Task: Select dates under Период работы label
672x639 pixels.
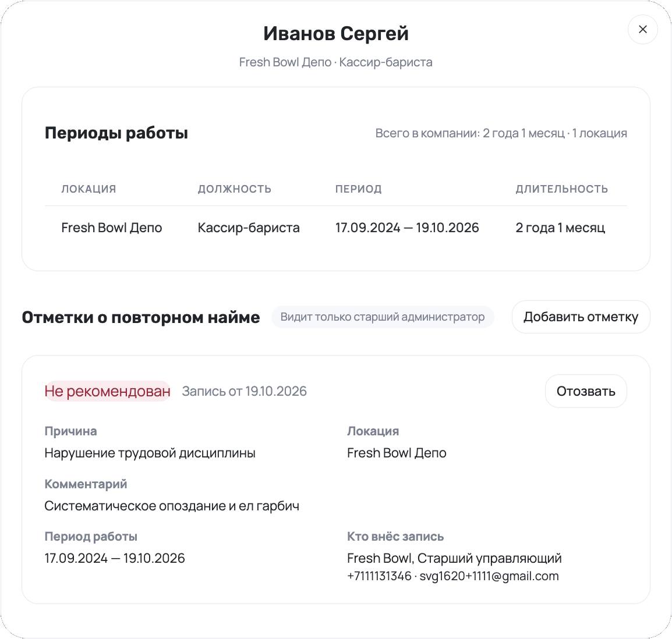Action: [115, 558]
